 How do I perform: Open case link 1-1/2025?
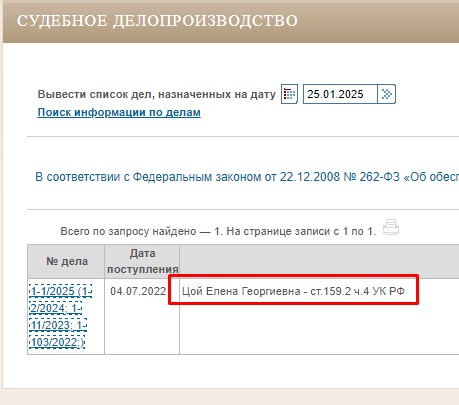coord(60,316)
